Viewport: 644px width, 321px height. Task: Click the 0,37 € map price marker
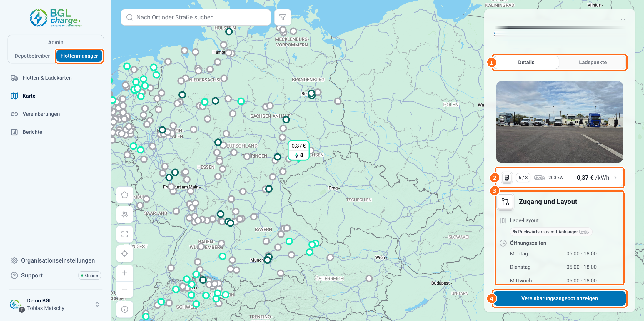click(x=298, y=151)
